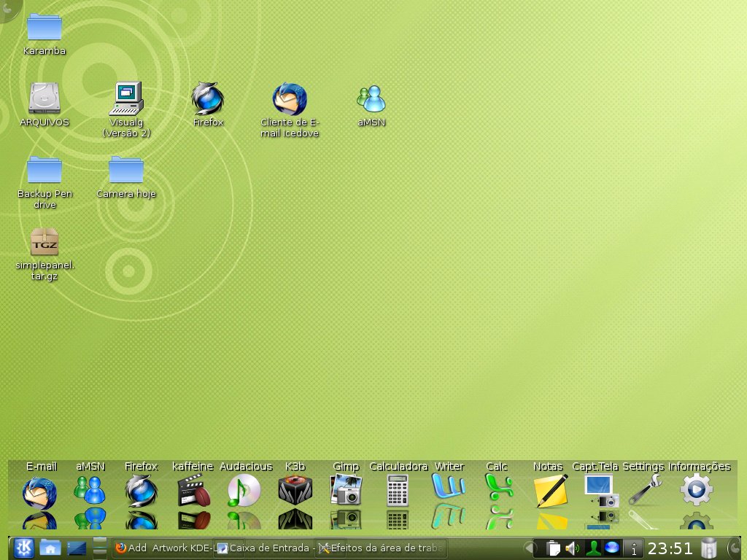Collapse panel using right edge hide button
The width and height of the screenshot is (747, 560).
click(x=735, y=548)
